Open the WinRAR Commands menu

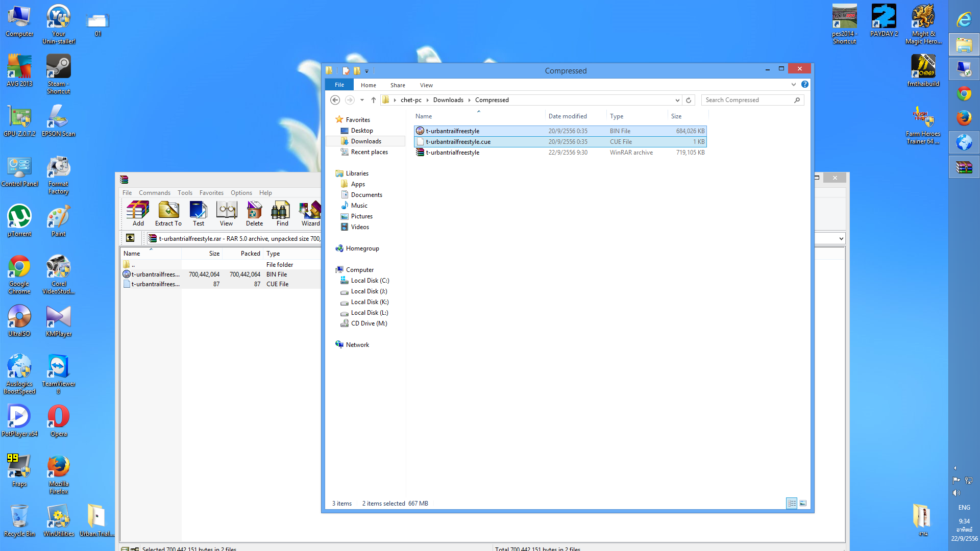pyautogui.click(x=154, y=193)
